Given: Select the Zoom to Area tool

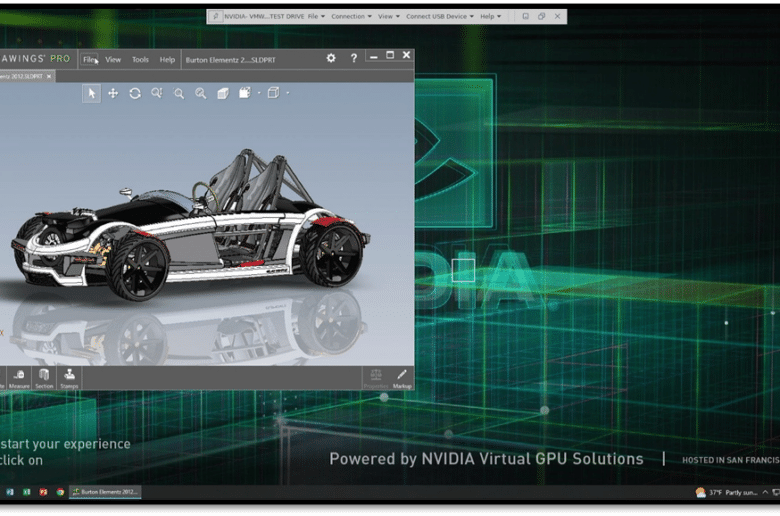Looking at the screenshot, I should pyautogui.click(x=179, y=94).
